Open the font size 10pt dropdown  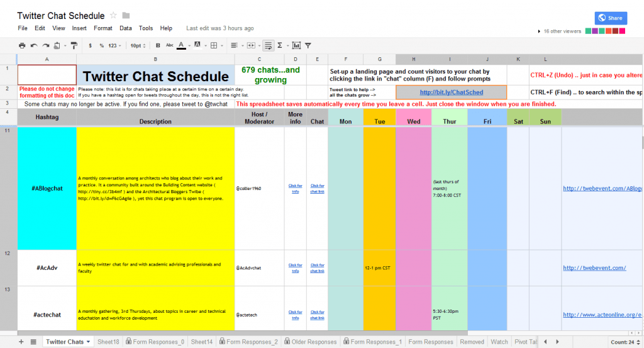[138, 45]
